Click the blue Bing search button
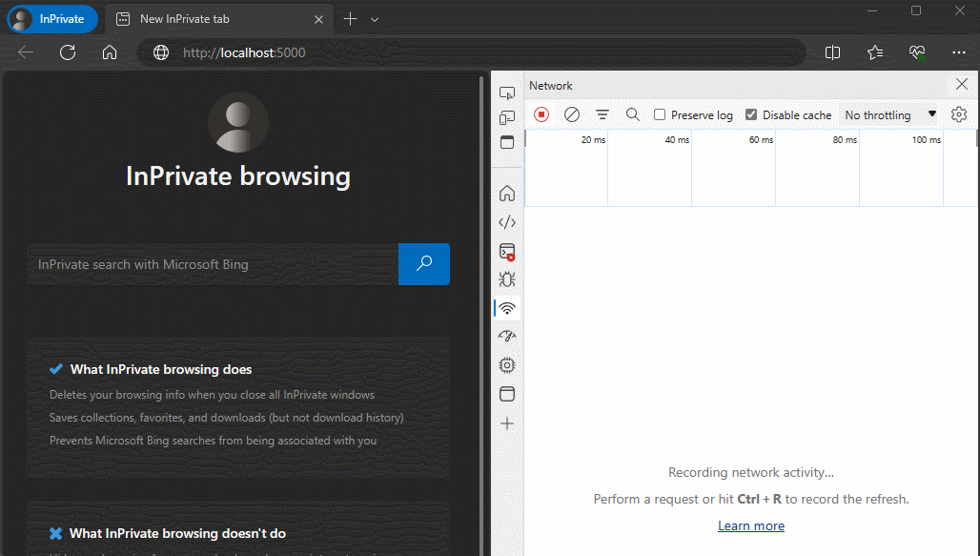This screenshot has height=556, width=980. pyautogui.click(x=424, y=264)
